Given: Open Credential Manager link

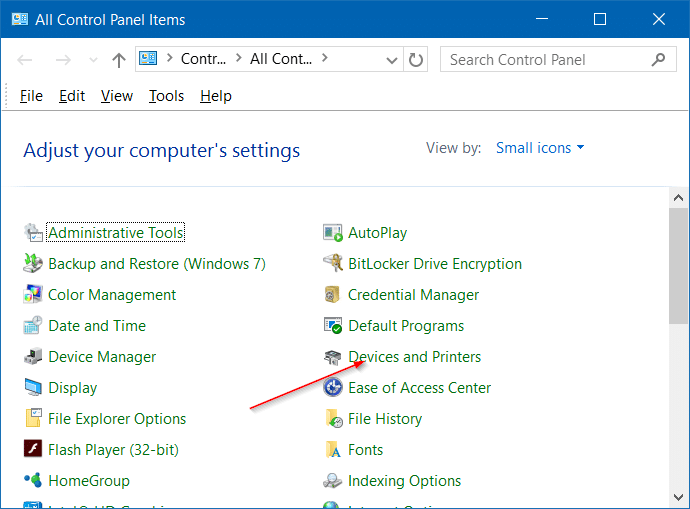Looking at the screenshot, I should (413, 295).
